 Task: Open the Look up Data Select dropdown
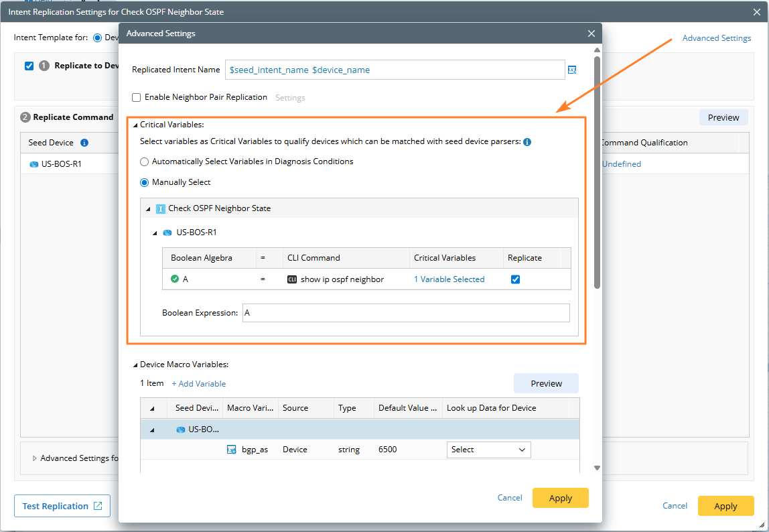[488, 450]
